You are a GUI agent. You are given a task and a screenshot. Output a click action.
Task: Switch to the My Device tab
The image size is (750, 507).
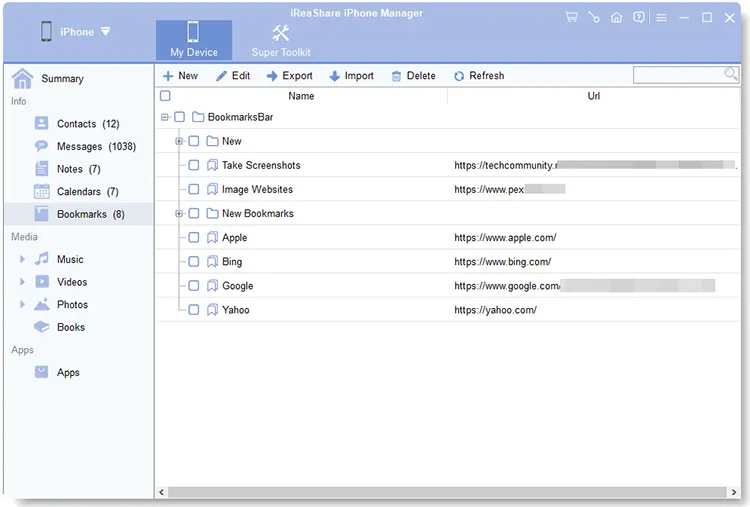(x=194, y=40)
